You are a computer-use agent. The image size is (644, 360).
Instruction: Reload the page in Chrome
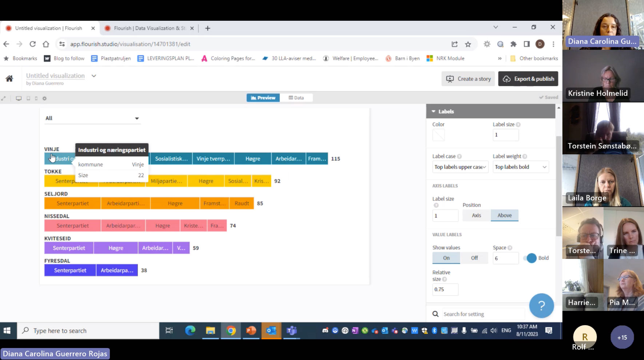[x=33, y=44]
